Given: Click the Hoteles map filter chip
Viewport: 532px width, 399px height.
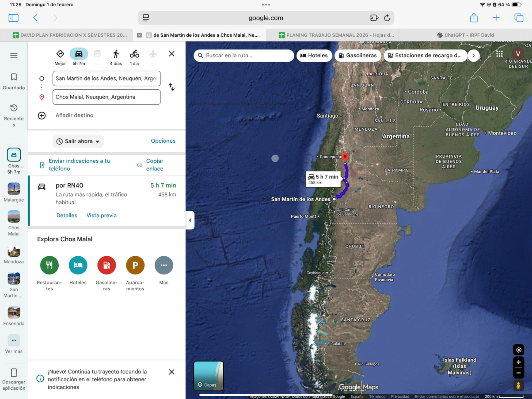Looking at the screenshot, I should pos(314,55).
